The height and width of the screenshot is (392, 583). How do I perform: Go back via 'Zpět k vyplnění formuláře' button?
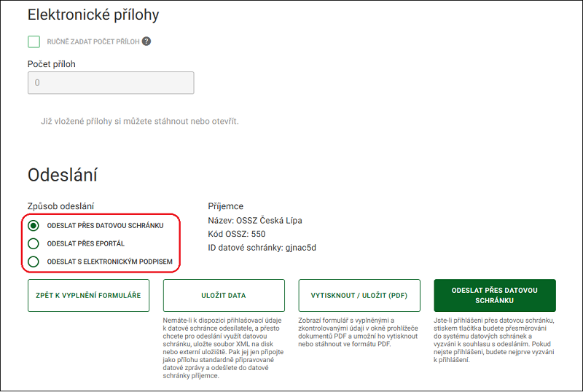[x=88, y=295]
